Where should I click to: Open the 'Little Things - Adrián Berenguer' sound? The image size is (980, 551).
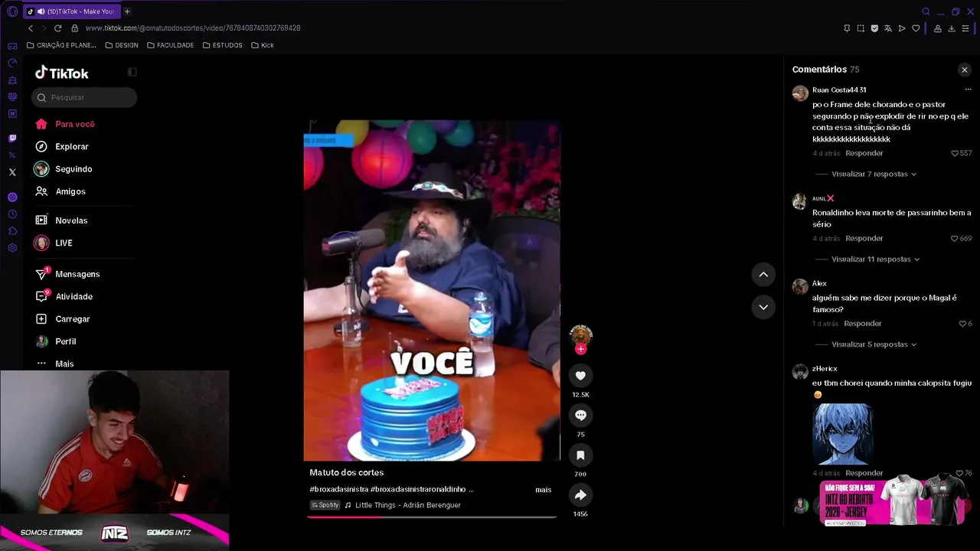coord(403,505)
